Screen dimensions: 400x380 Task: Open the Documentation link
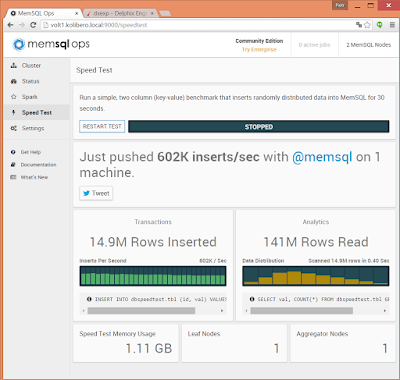tap(38, 165)
